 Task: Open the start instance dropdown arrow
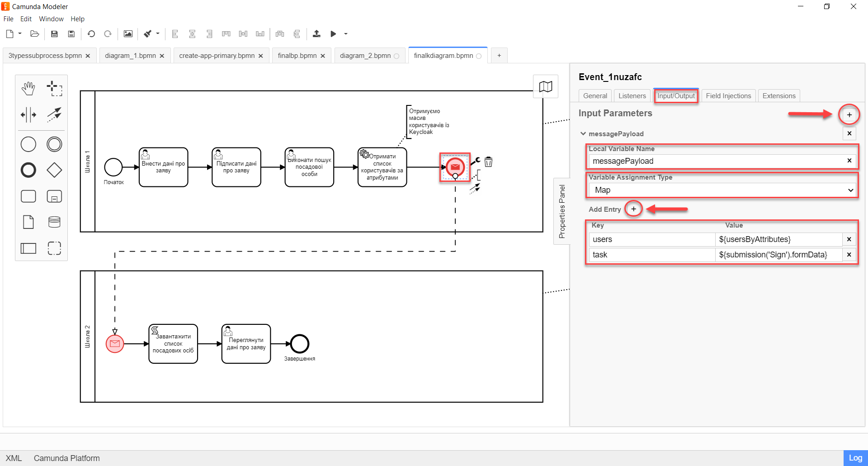click(x=346, y=34)
